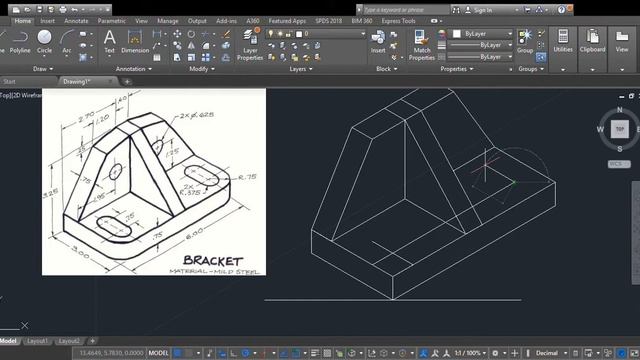
Task: Open the Utilities panel
Action: 563,41
